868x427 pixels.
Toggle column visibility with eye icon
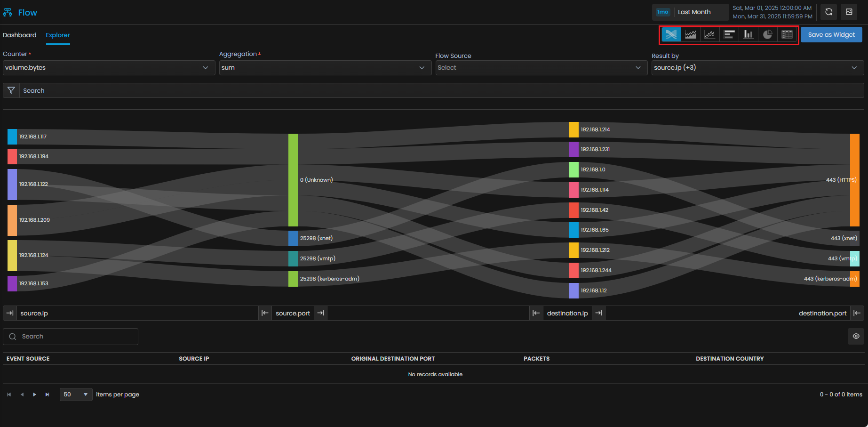856,336
